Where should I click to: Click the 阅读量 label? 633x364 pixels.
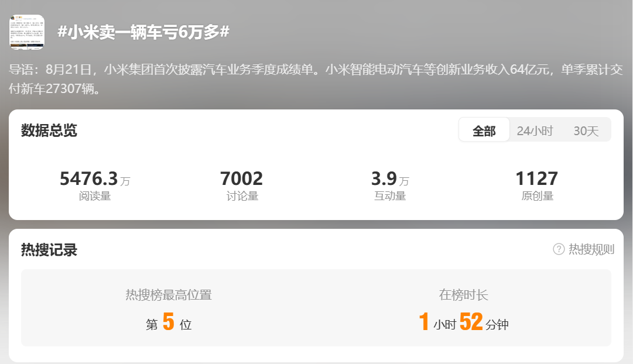[x=95, y=195]
